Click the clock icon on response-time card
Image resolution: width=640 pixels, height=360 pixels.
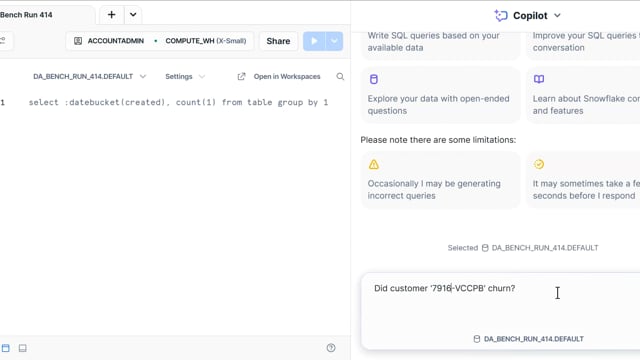pos(539,164)
